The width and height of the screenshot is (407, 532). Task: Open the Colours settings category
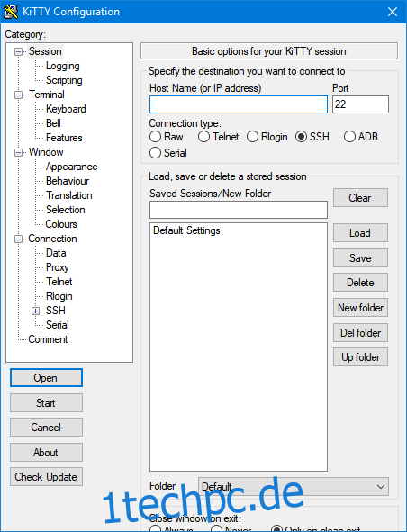click(61, 224)
